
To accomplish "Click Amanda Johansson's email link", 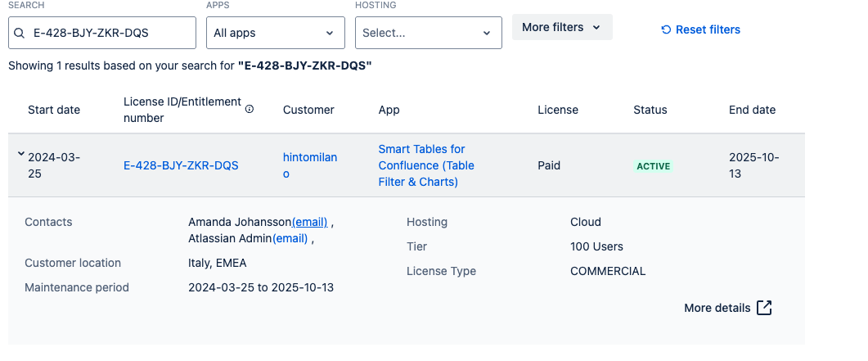I will [309, 222].
